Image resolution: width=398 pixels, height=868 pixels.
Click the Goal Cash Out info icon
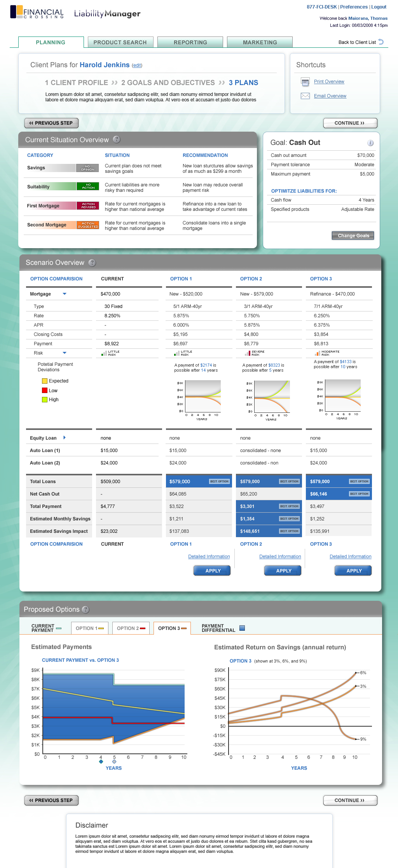[370, 143]
